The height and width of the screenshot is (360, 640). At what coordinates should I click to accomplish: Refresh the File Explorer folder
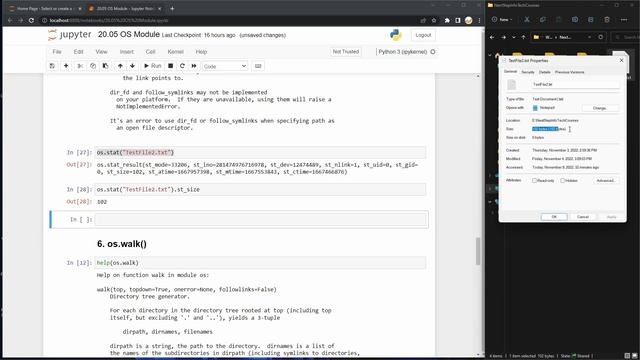click(600, 37)
